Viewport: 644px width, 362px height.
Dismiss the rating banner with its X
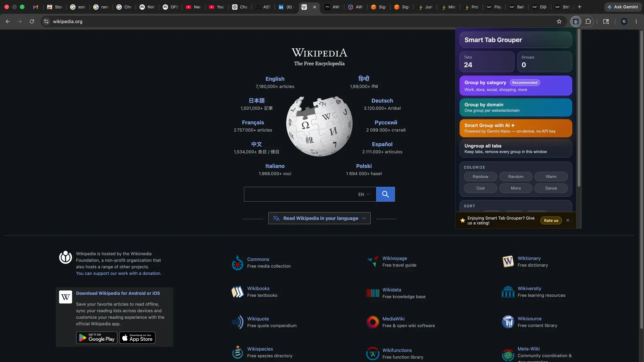coord(568,220)
